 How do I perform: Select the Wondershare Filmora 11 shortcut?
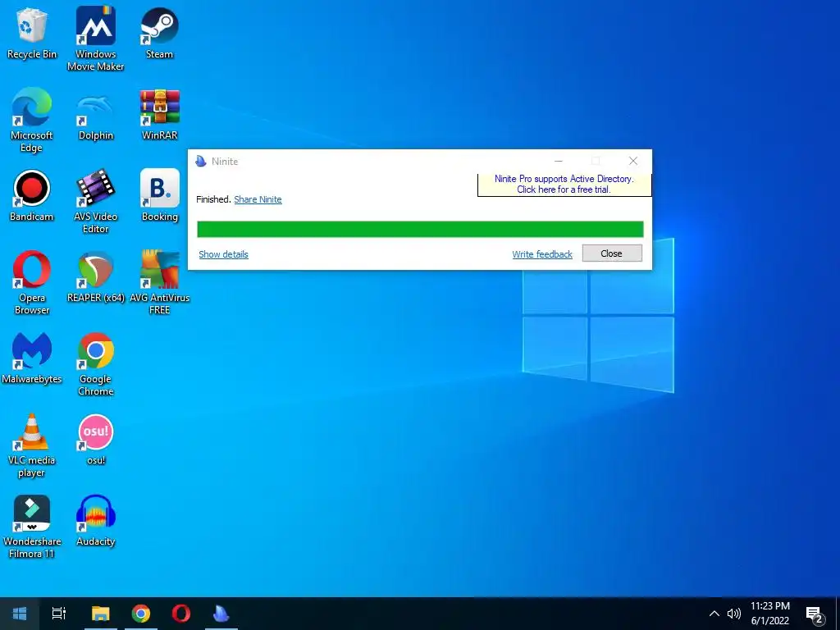tap(32, 527)
